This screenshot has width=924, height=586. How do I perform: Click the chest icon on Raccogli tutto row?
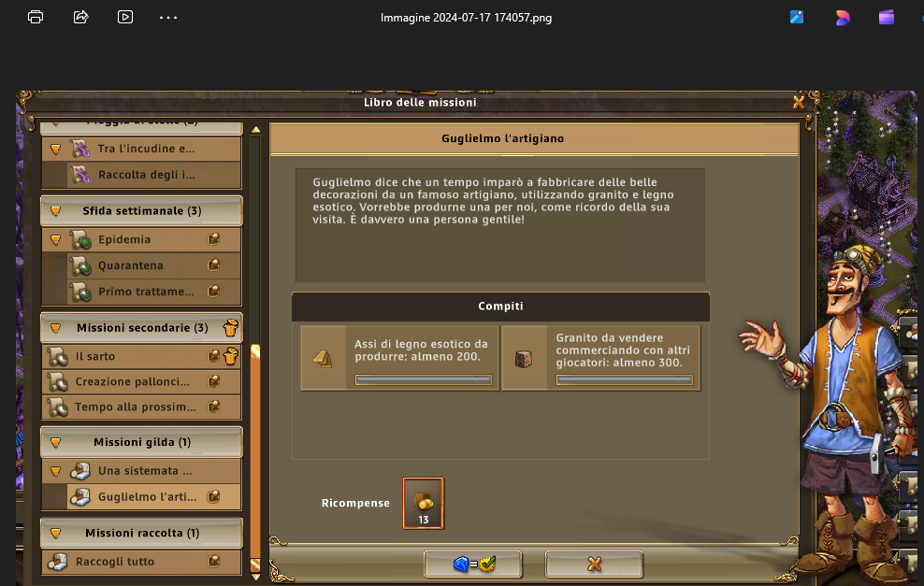click(213, 562)
